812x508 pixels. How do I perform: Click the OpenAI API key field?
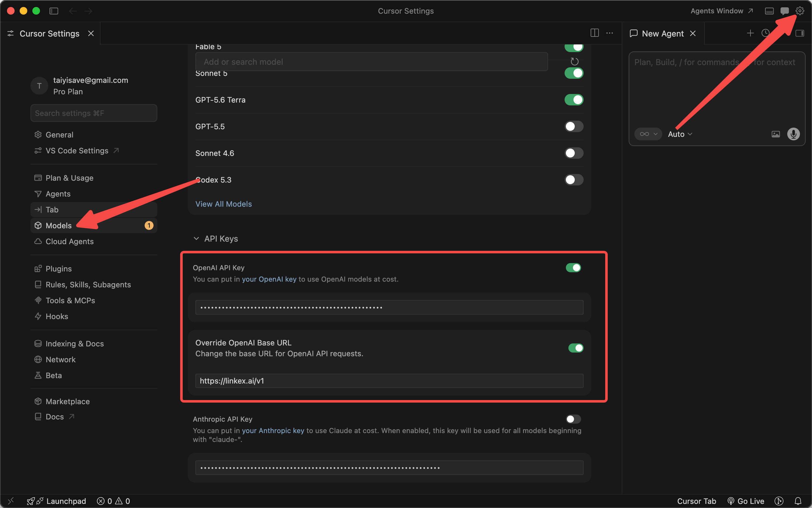coord(389,307)
